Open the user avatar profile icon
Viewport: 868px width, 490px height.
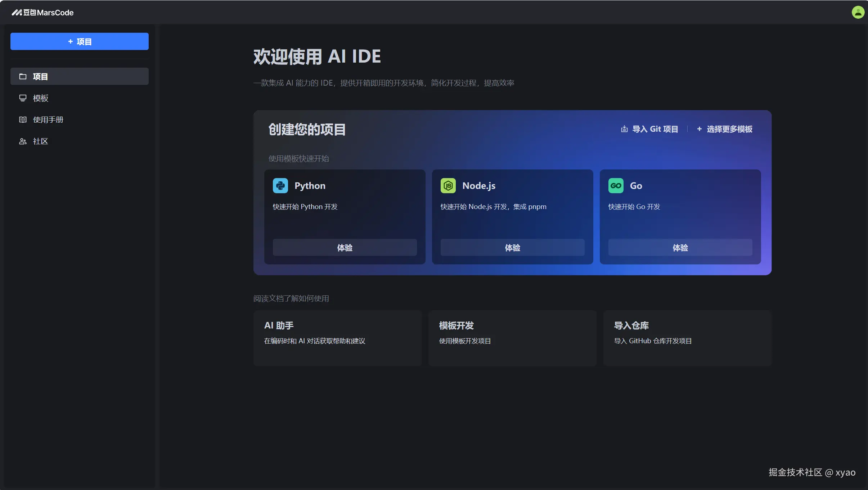click(x=858, y=12)
